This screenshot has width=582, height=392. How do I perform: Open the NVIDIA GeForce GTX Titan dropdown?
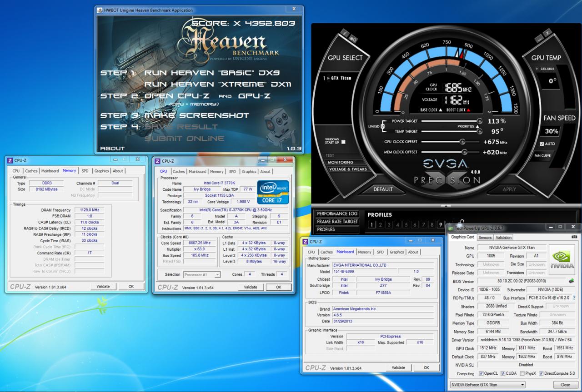click(x=487, y=384)
